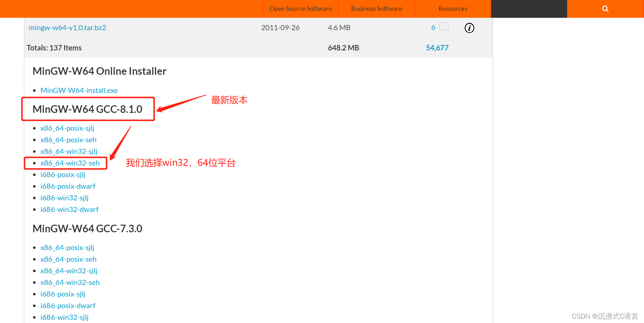Click the 54,677 total downloads link

point(437,48)
